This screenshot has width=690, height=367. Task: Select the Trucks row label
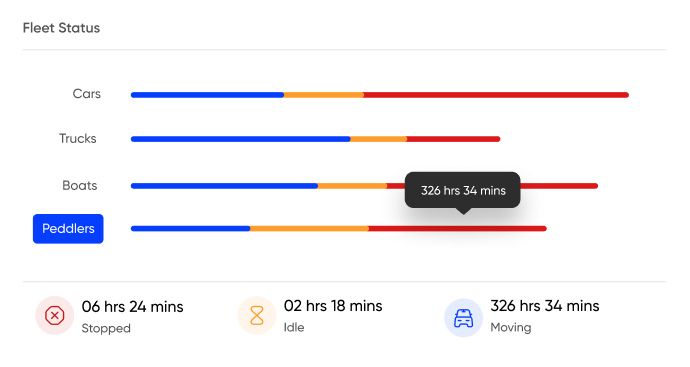pyautogui.click(x=78, y=139)
